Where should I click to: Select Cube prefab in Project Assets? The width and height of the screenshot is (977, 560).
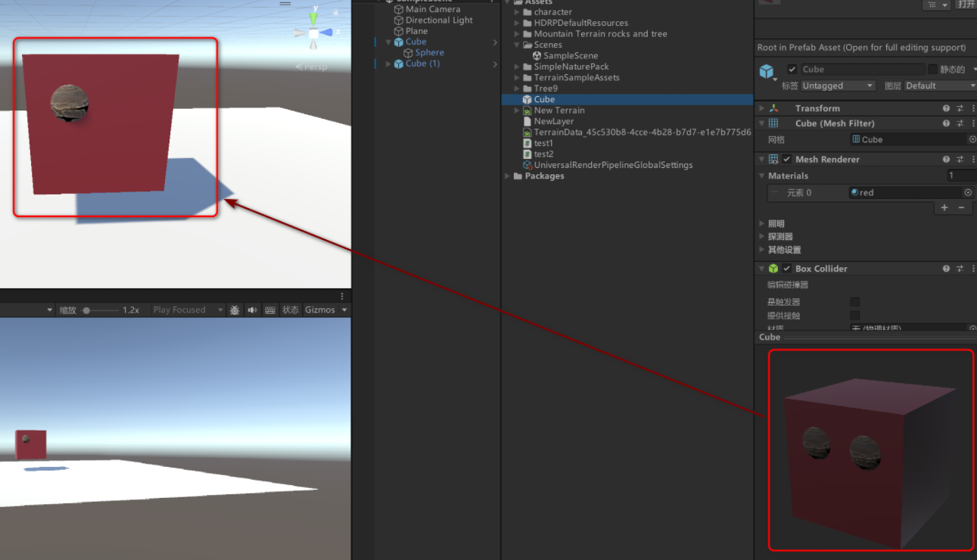pos(627,100)
